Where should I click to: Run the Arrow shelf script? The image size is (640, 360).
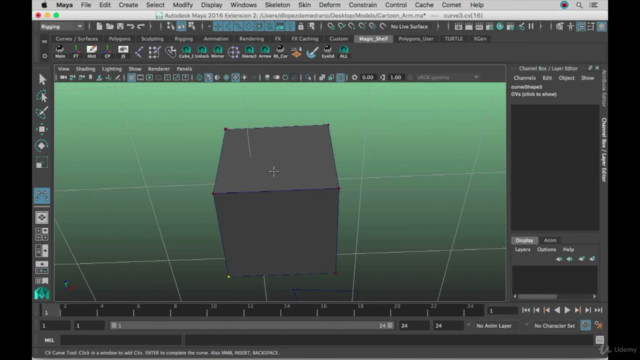pos(265,52)
